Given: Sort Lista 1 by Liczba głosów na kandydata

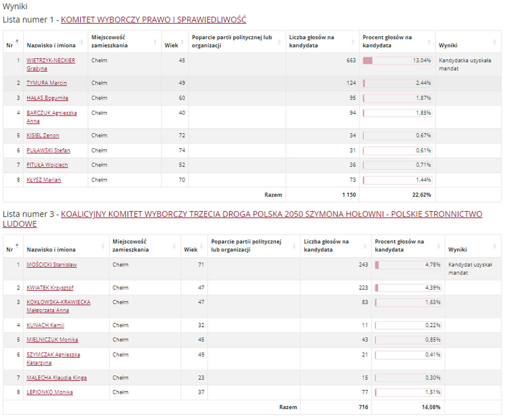Looking at the screenshot, I should [352, 41].
